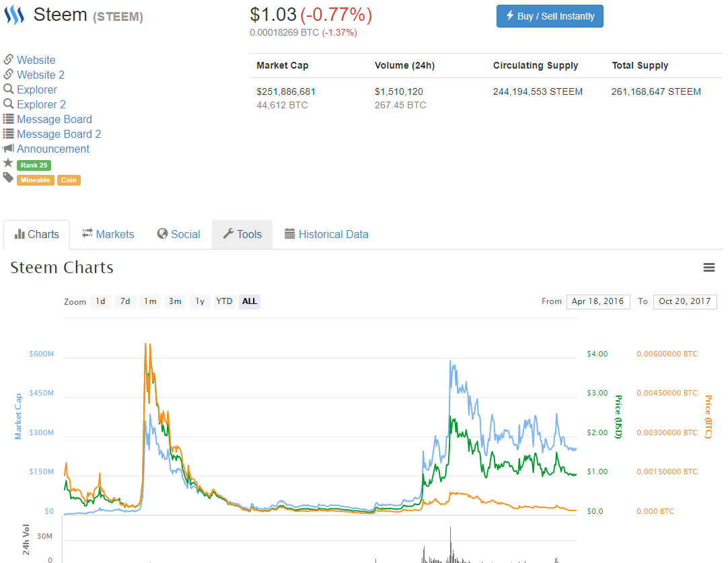This screenshot has height=563, width=728.
Task: Click the 0.00018269 BTC price text
Action: pyautogui.click(x=284, y=32)
